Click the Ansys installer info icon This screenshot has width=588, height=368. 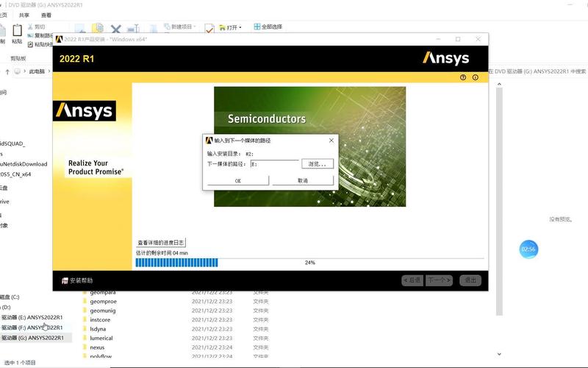pyautogui.click(x=475, y=77)
